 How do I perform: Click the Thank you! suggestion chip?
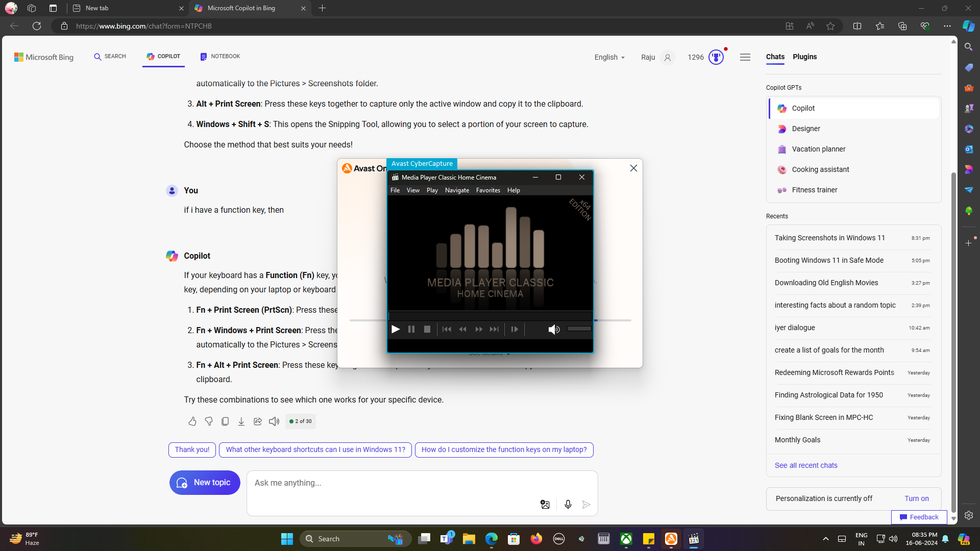[192, 450]
